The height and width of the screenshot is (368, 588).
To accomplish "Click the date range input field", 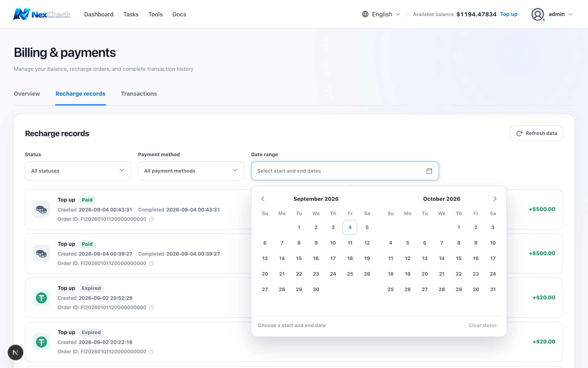I will [x=345, y=171].
